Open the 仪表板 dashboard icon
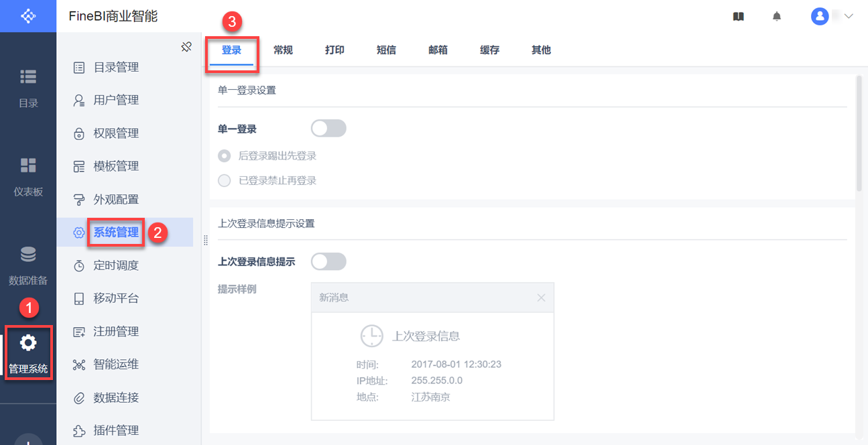 28,166
